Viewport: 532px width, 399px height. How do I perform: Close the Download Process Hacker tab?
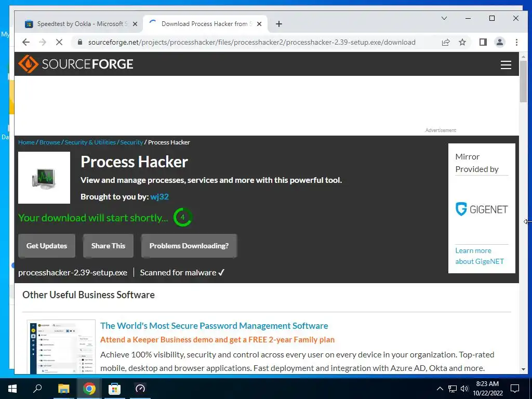(259, 24)
